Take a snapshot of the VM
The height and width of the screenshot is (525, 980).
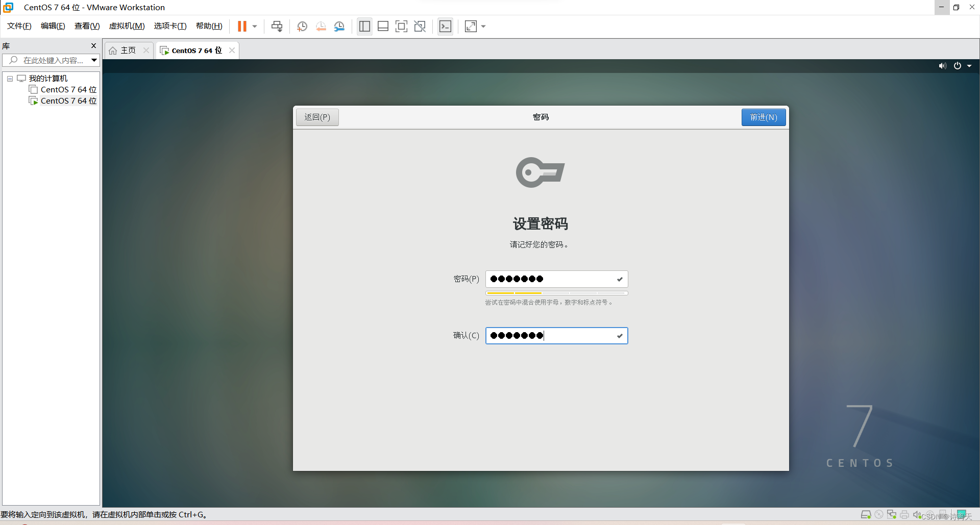[x=302, y=26]
